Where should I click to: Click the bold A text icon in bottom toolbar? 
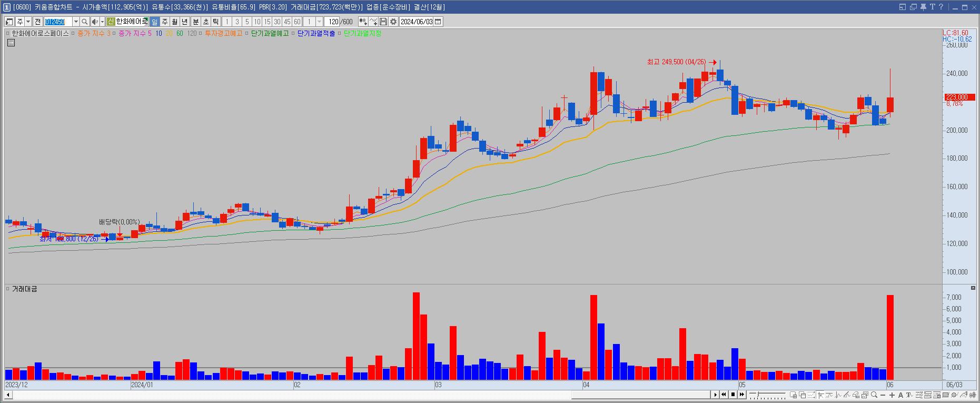coord(901,395)
